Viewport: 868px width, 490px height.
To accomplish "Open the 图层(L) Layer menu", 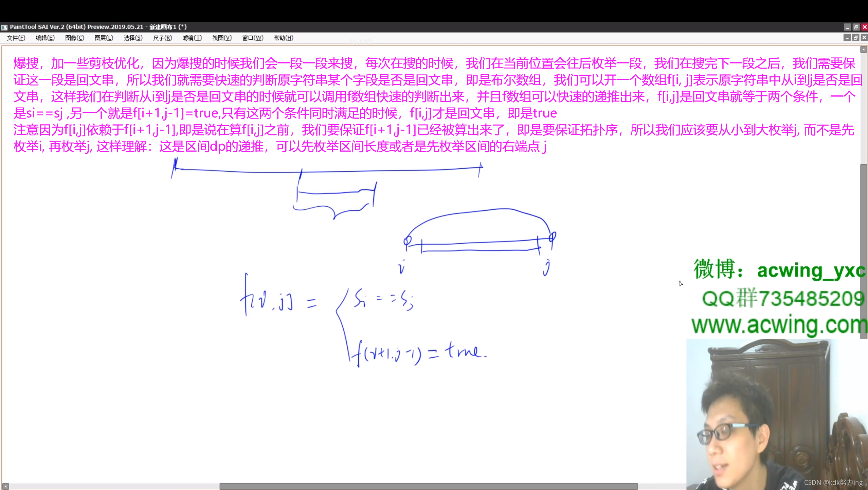I will point(104,38).
